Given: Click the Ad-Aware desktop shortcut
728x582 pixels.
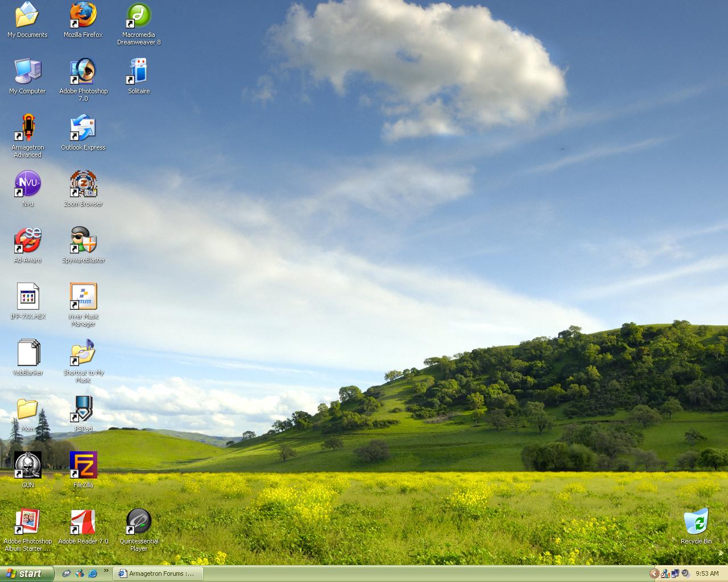Looking at the screenshot, I should (27, 240).
